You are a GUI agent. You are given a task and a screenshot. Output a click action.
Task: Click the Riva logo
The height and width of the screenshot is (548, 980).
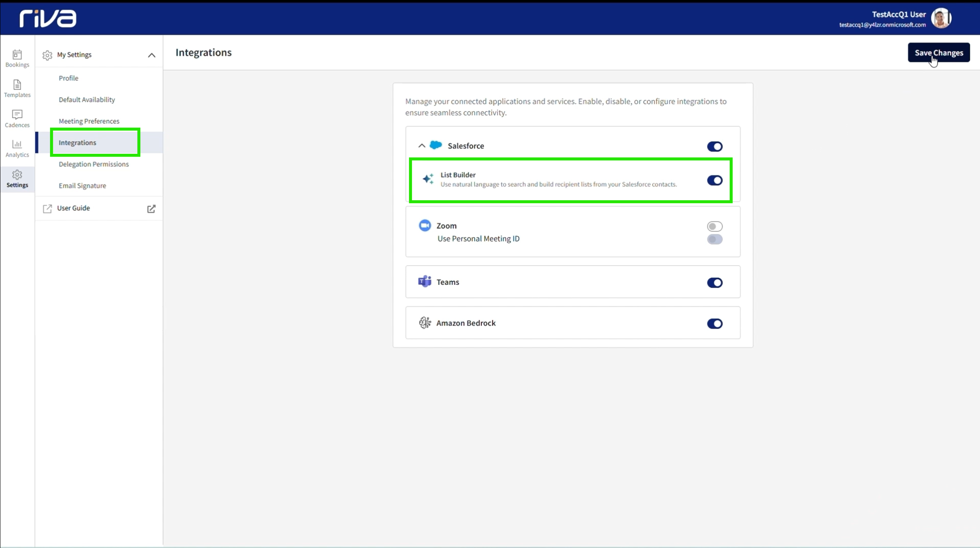click(48, 18)
